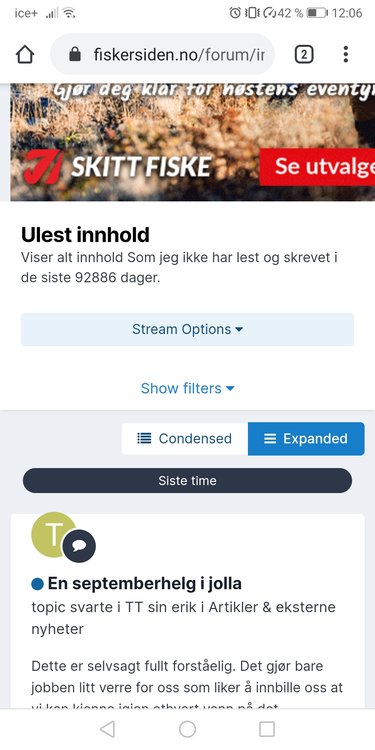The image size is (375, 750).
Task: Tap the Android recent apps square
Action: tap(267, 729)
